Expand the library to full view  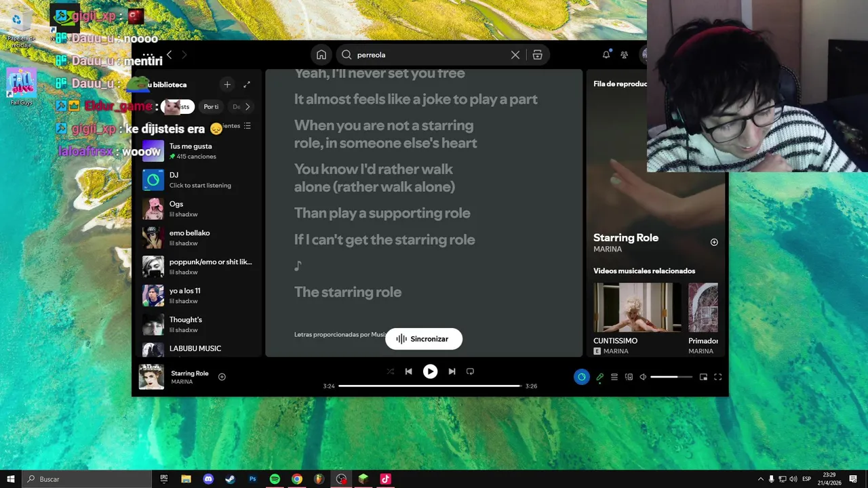coord(247,85)
